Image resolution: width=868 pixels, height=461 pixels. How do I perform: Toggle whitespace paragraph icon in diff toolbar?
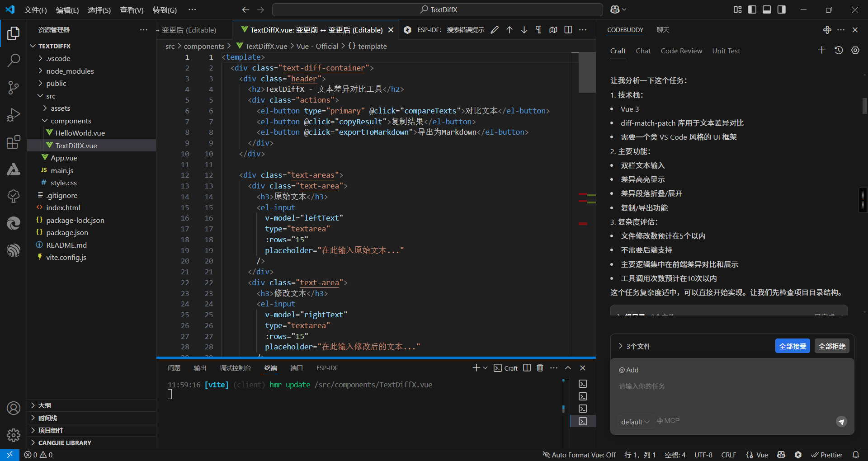538,30
